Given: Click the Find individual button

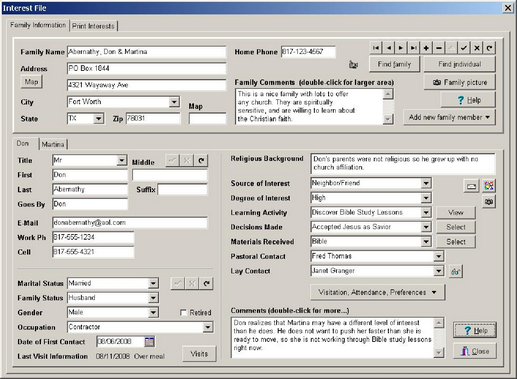Looking at the screenshot, I should pos(459,64).
